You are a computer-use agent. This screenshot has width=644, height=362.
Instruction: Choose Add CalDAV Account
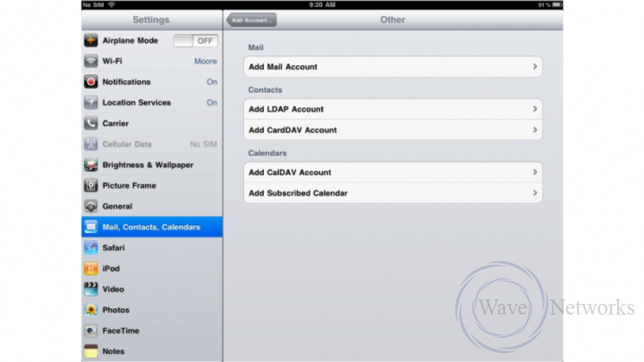point(393,172)
